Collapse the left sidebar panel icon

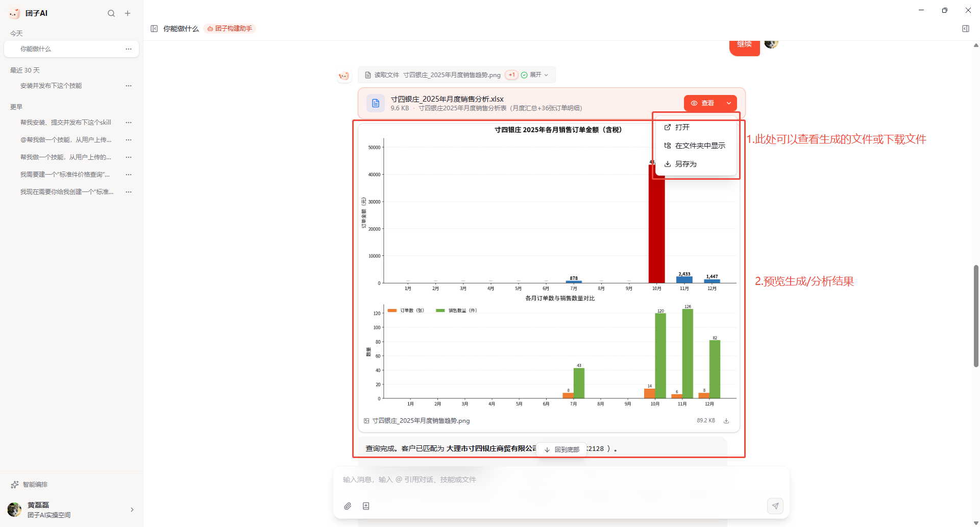154,29
